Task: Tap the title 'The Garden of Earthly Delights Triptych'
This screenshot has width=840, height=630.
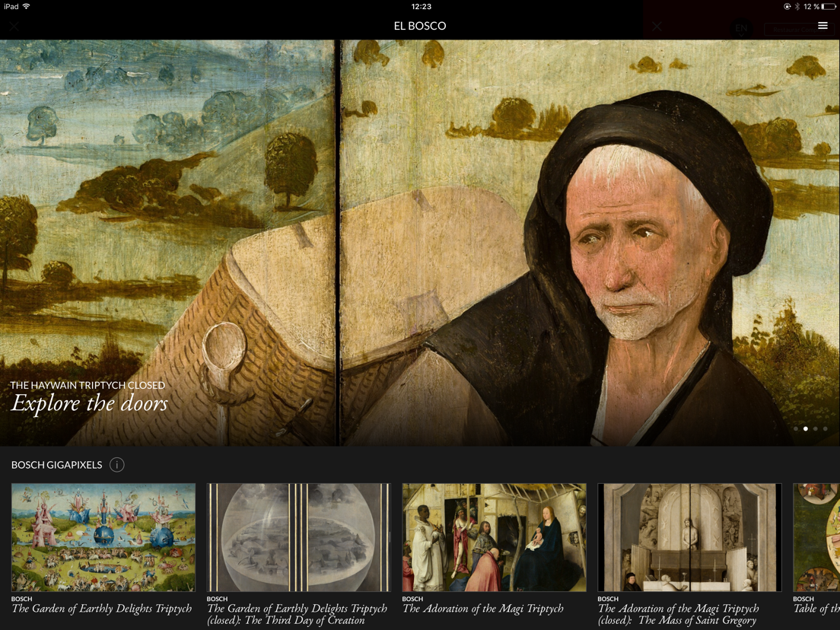Action: [102, 609]
